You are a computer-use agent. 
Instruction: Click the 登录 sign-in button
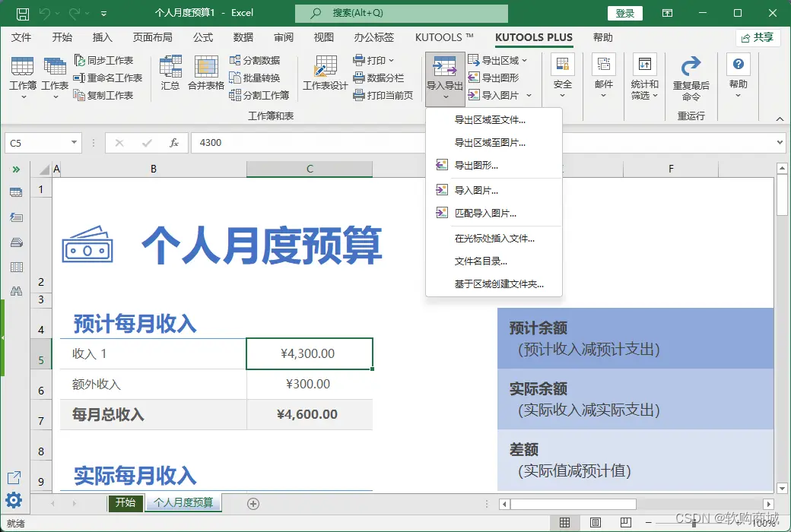pos(625,13)
